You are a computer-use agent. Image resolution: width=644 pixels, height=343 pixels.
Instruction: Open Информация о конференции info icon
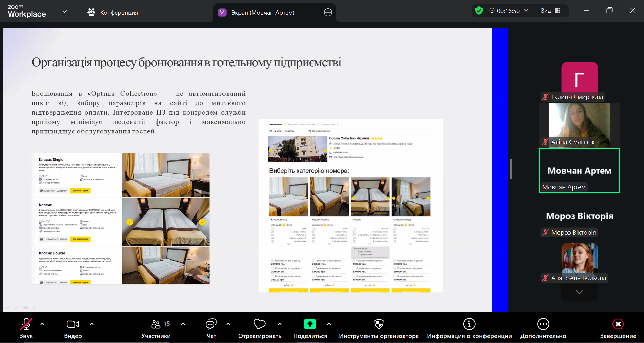pos(469,324)
